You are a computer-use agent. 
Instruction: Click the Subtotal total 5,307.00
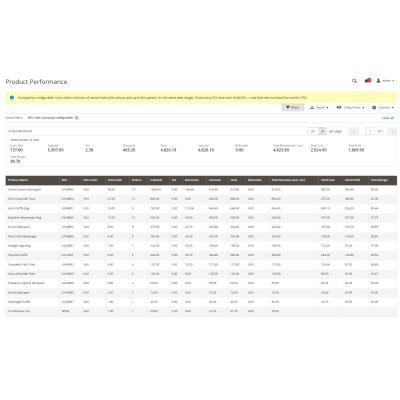tap(56, 150)
